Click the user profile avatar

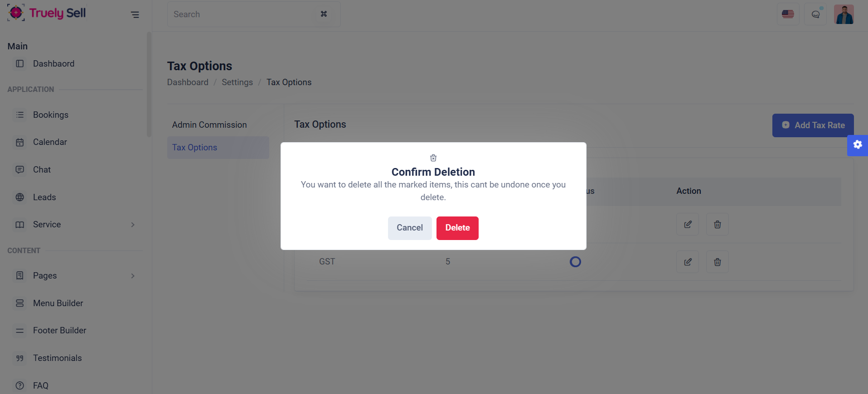[x=844, y=14]
